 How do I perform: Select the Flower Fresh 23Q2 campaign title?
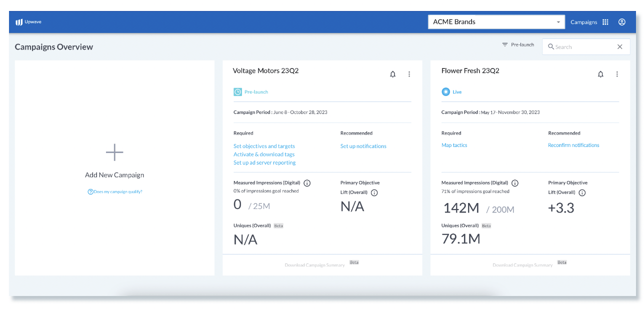[470, 71]
